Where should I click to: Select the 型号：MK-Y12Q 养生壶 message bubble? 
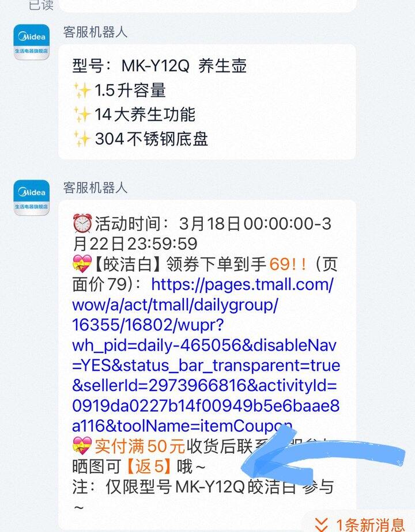[x=207, y=102]
